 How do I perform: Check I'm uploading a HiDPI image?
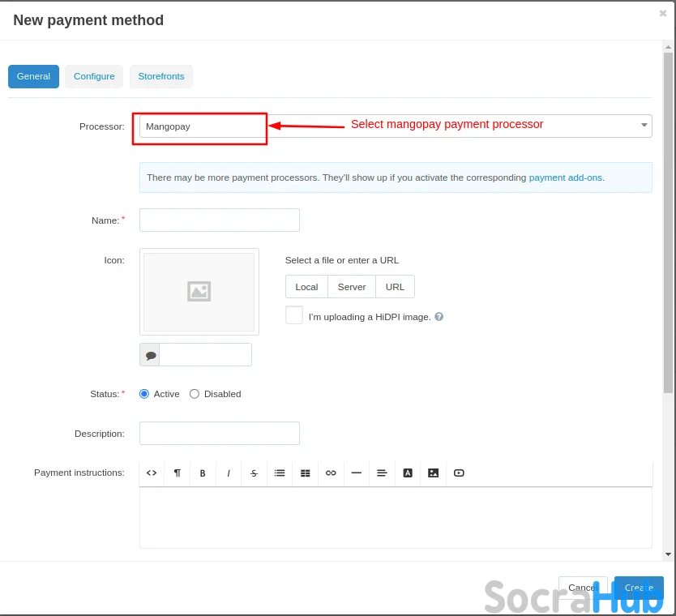point(294,315)
